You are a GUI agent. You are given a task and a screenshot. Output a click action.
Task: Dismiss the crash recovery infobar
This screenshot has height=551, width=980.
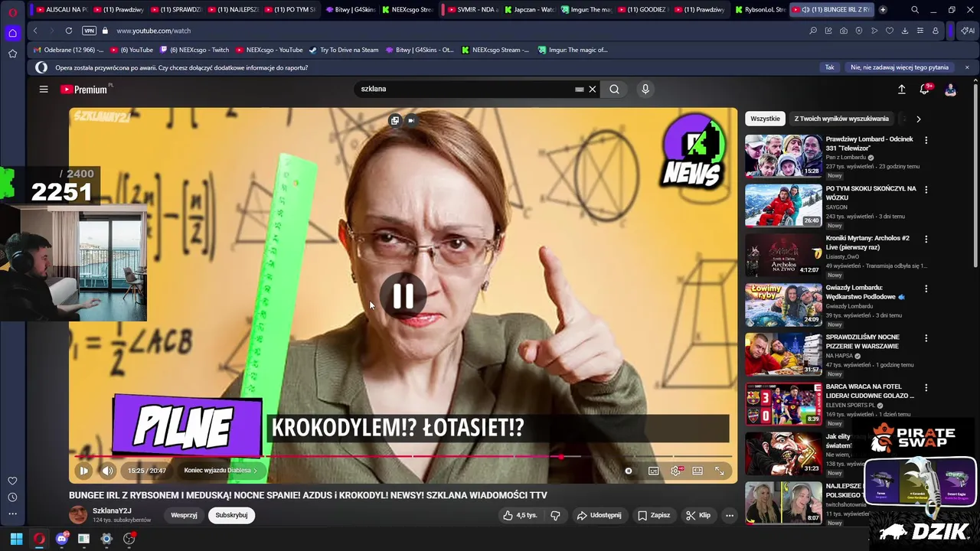click(x=967, y=67)
